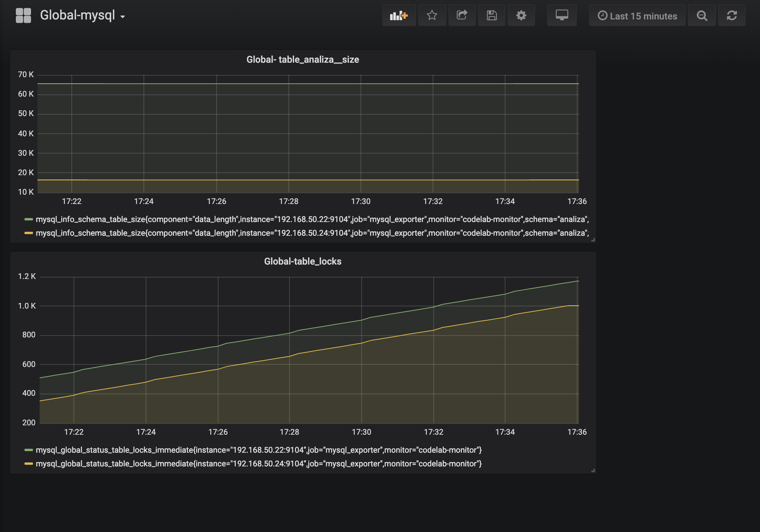This screenshot has width=760, height=532.
Task: Click the 1.2 K y-axis label
Action: (x=27, y=276)
